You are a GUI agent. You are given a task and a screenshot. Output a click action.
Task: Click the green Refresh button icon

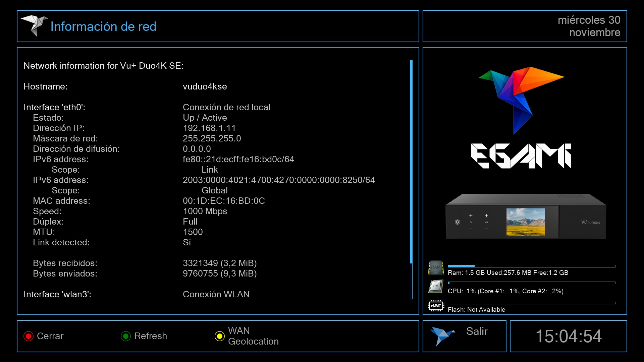[126, 336]
